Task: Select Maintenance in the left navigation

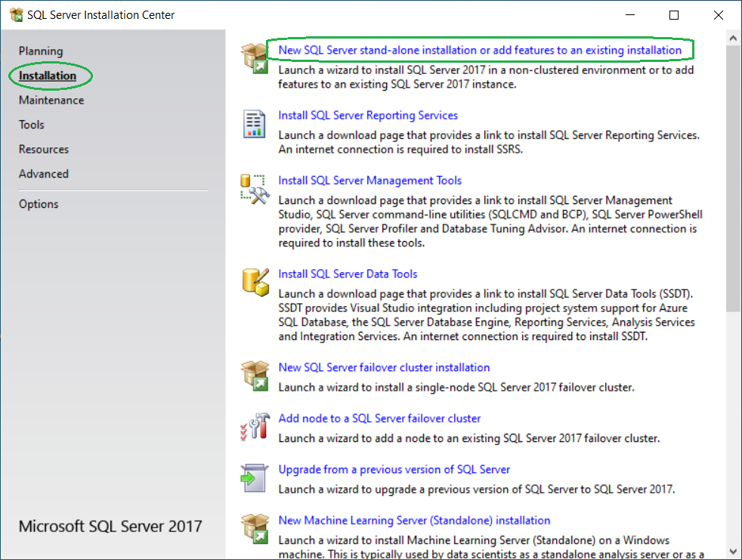Action: click(51, 101)
